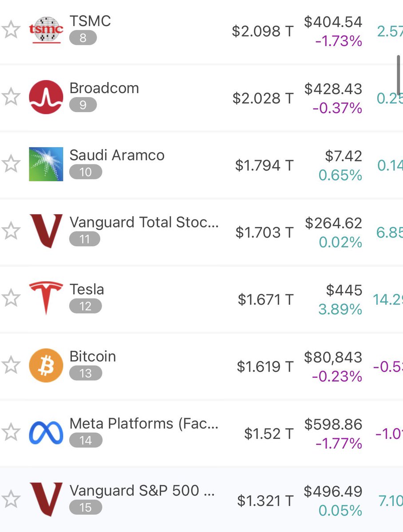The image size is (403, 532).
Task: Click the Meta Platforms name link
Action: 144,424
